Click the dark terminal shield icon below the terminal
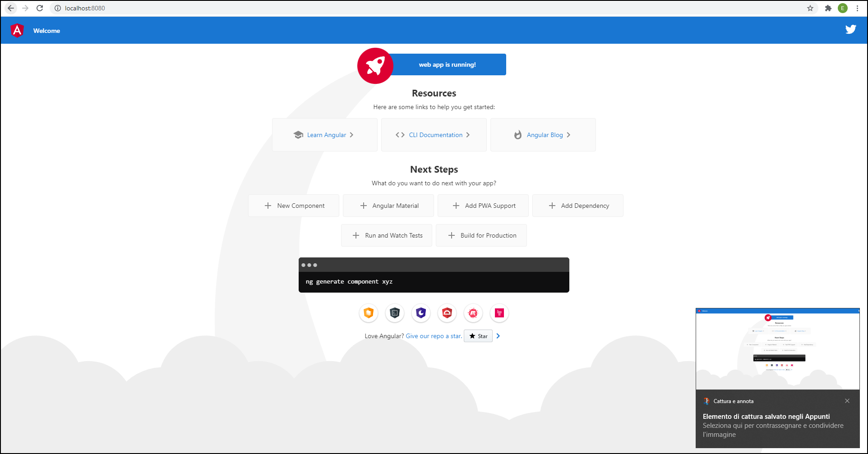868x454 pixels. click(x=395, y=313)
